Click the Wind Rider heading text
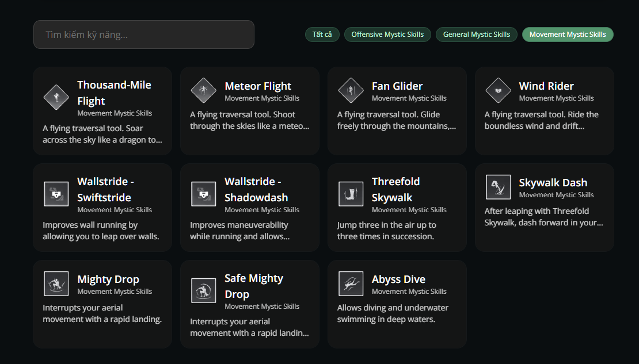 click(x=546, y=86)
